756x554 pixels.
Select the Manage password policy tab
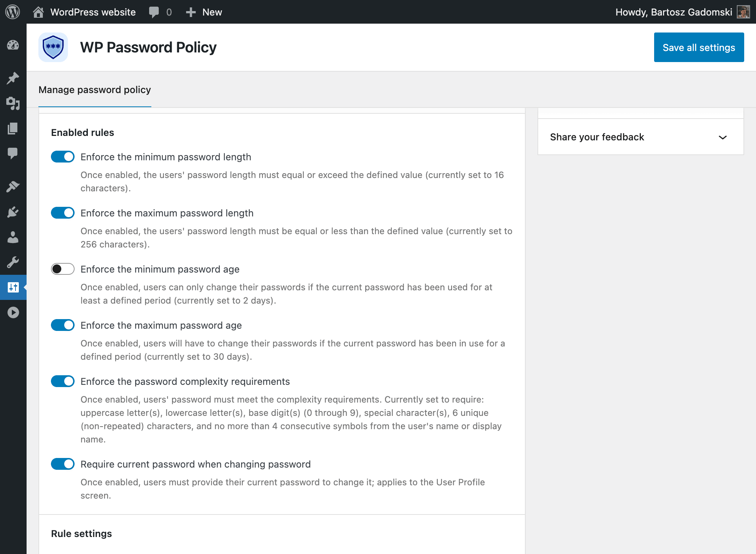94,90
